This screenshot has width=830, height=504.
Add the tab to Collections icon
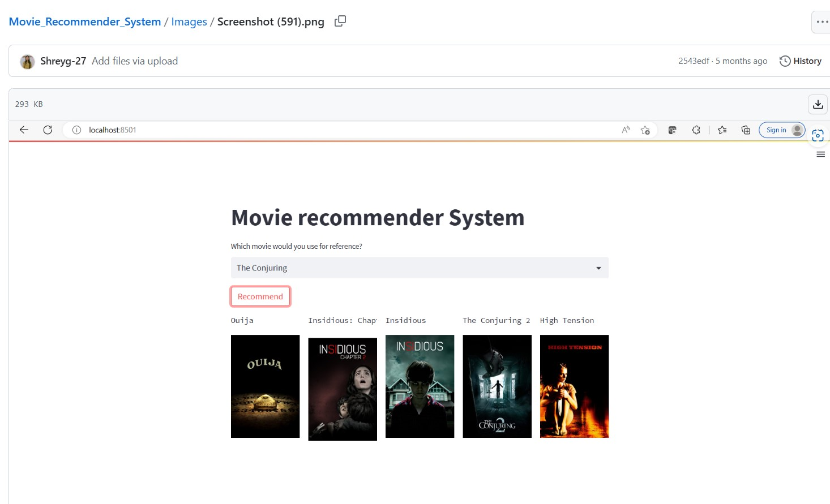tap(746, 130)
